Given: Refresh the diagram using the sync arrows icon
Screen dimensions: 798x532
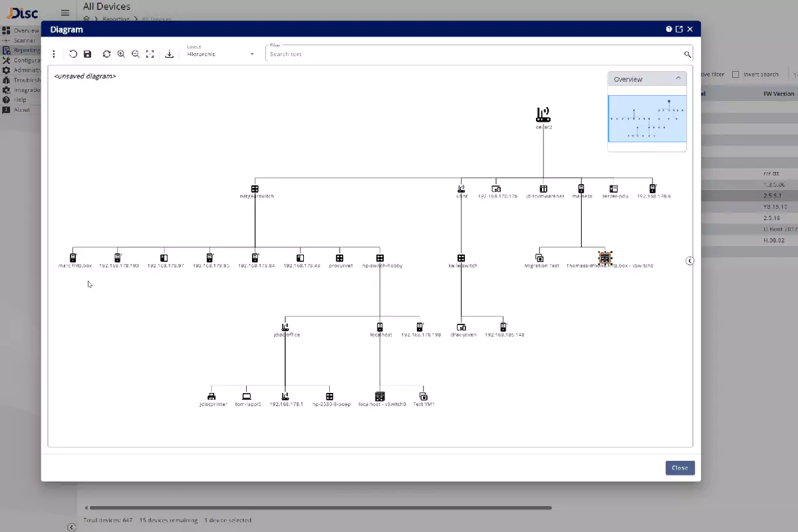Looking at the screenshot, I should tap(106, 54).
